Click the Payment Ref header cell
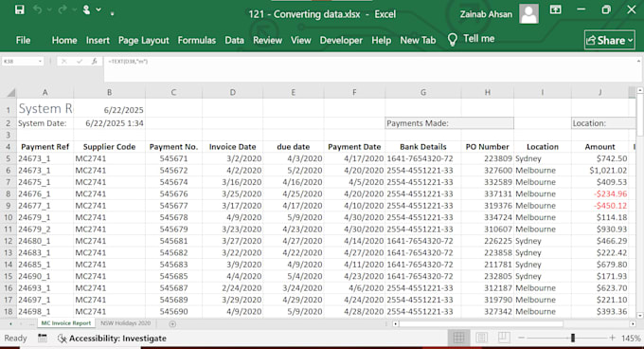 click(45, 147)
